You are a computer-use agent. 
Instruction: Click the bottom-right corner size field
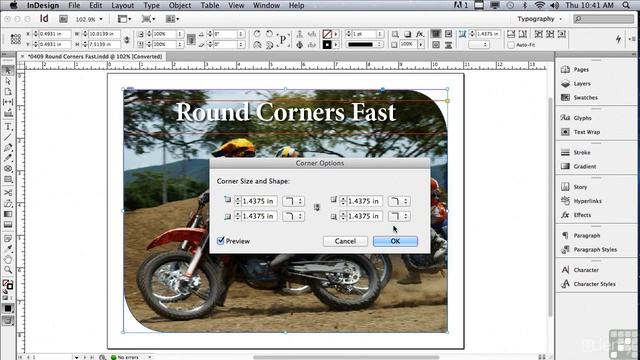[365, 216]
